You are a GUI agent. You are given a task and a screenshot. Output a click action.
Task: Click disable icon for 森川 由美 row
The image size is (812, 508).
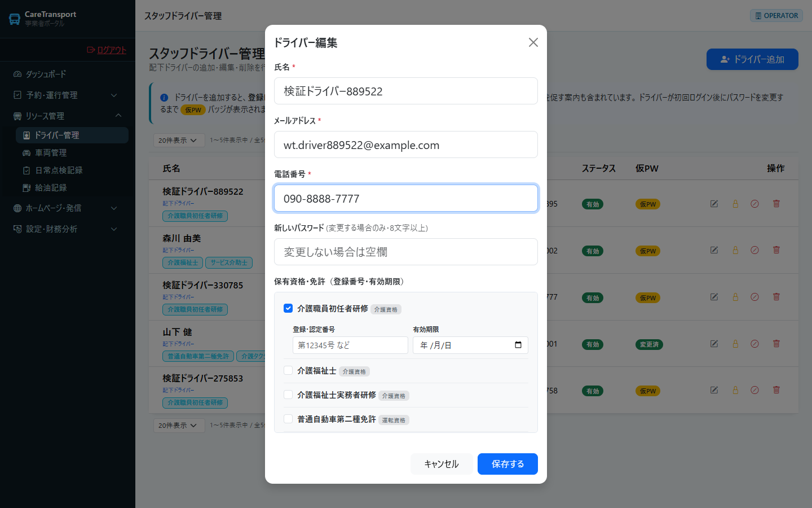(x=754, y=250)
